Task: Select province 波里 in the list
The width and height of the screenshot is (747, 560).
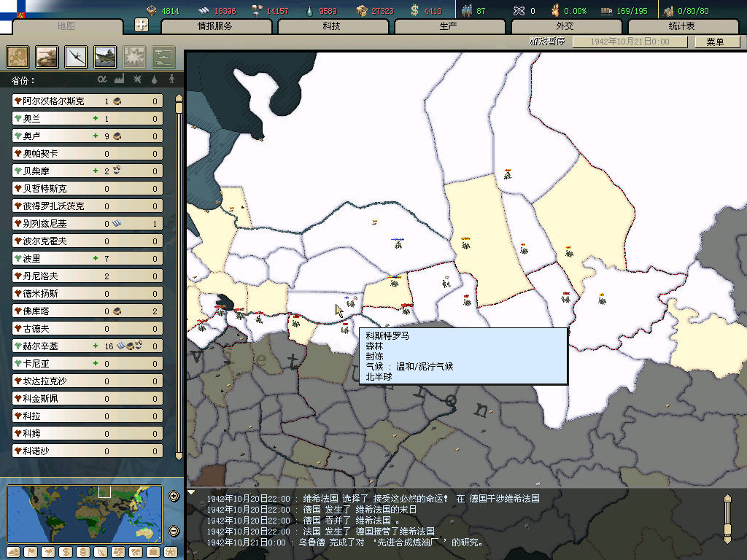Action: point(88,259)
